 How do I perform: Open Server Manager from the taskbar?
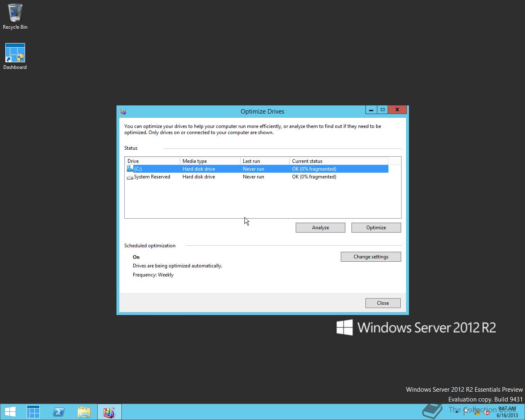[33, 412]
